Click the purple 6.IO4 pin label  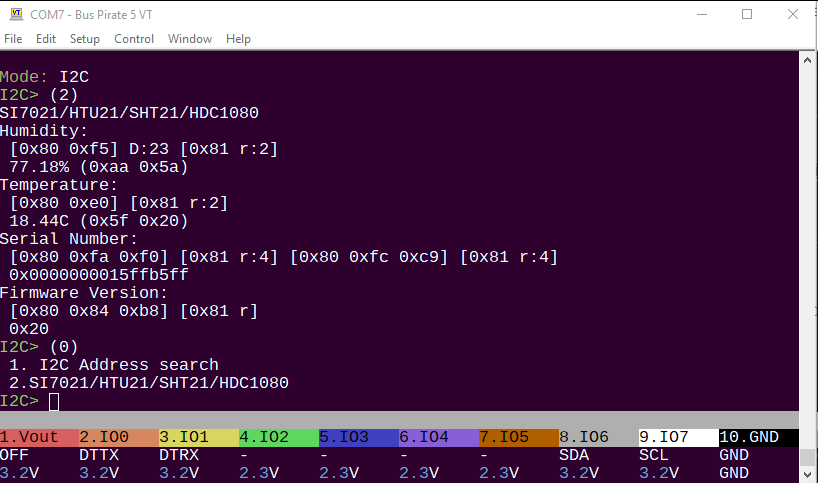pyautogui.click(x=439, y=437)
